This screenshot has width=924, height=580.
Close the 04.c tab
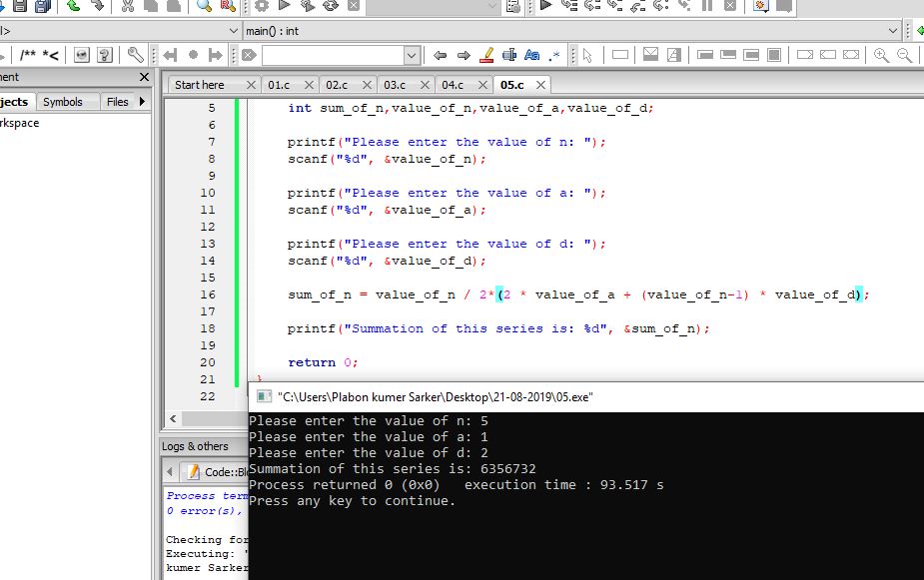point(482,85)
